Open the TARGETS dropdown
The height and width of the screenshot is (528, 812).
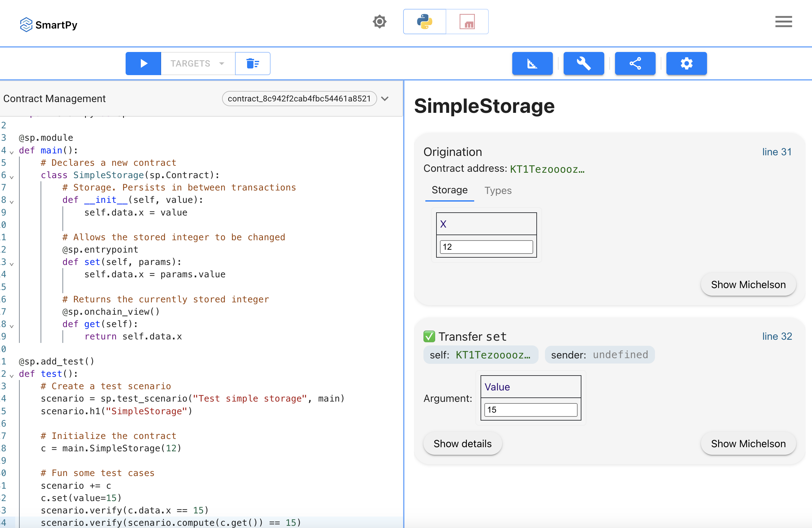point(198,63)
